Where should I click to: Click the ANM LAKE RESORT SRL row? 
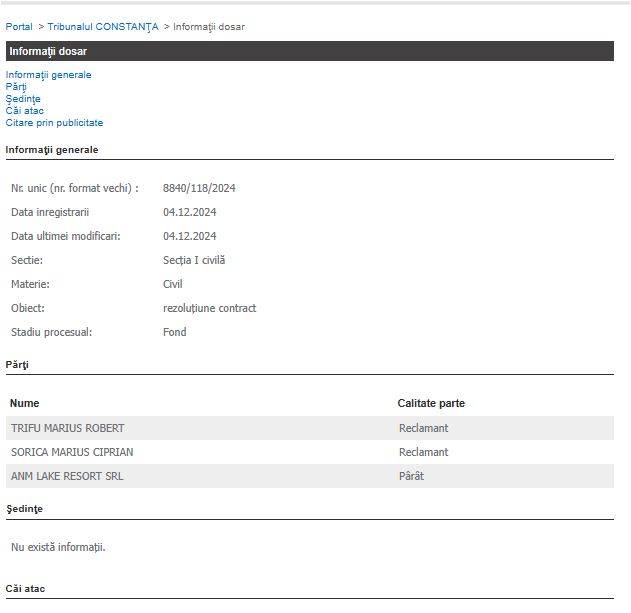67,476
